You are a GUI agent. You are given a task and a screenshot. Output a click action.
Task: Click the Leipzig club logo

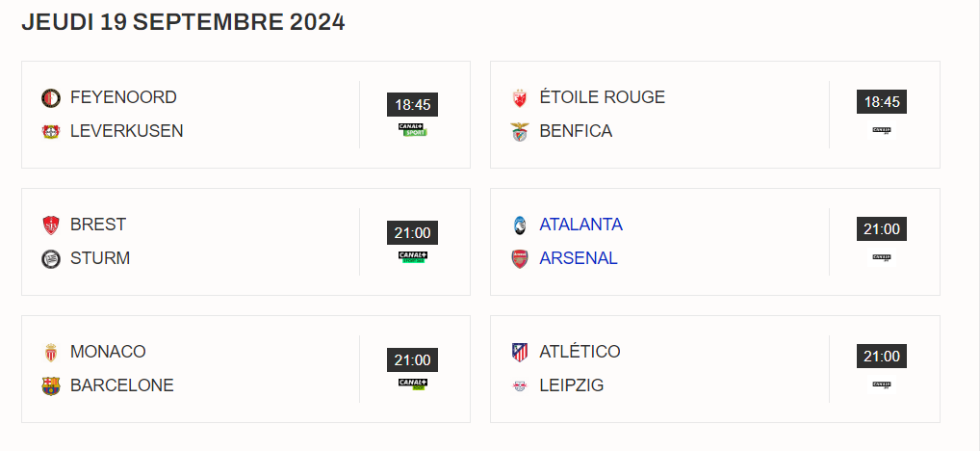(x=520, y=385)
